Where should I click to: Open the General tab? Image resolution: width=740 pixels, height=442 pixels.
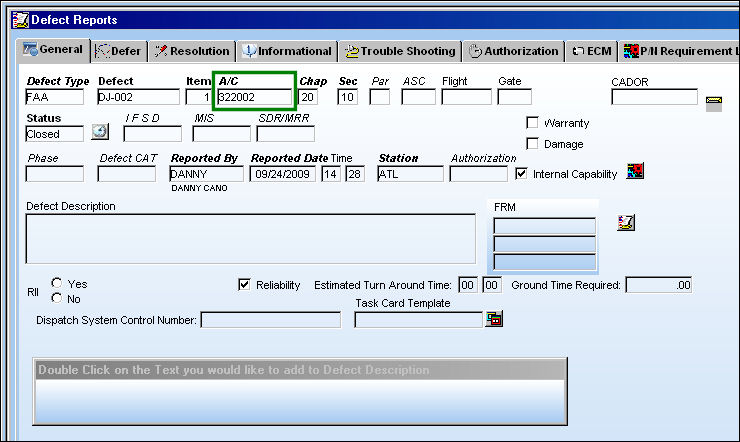[x=53, y=50]
